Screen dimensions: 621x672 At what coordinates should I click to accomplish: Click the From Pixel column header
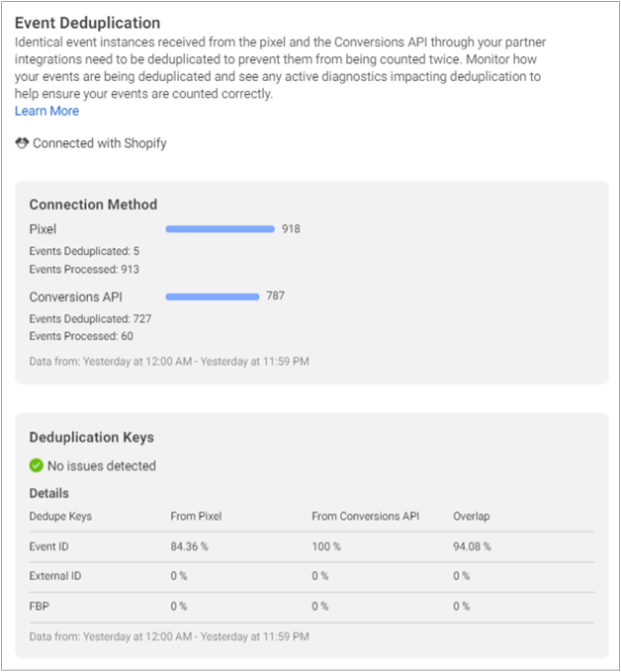pyautogui.click(x=196, y=516)
